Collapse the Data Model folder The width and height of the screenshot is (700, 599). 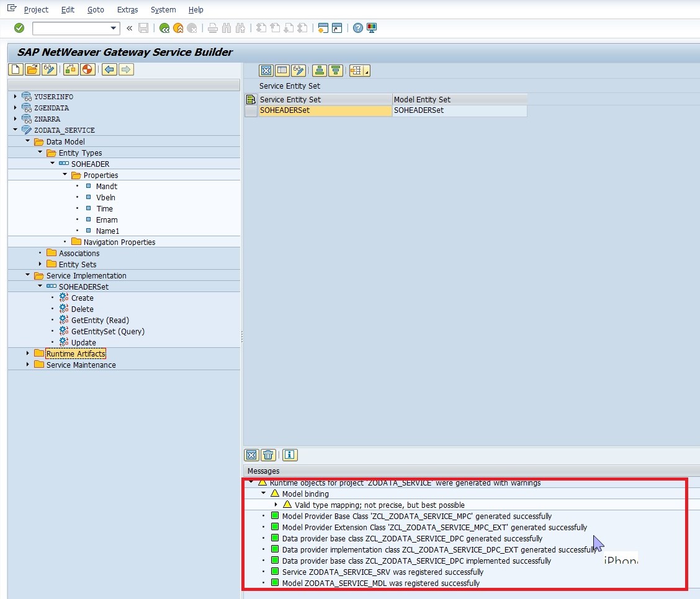coord(27,141)
